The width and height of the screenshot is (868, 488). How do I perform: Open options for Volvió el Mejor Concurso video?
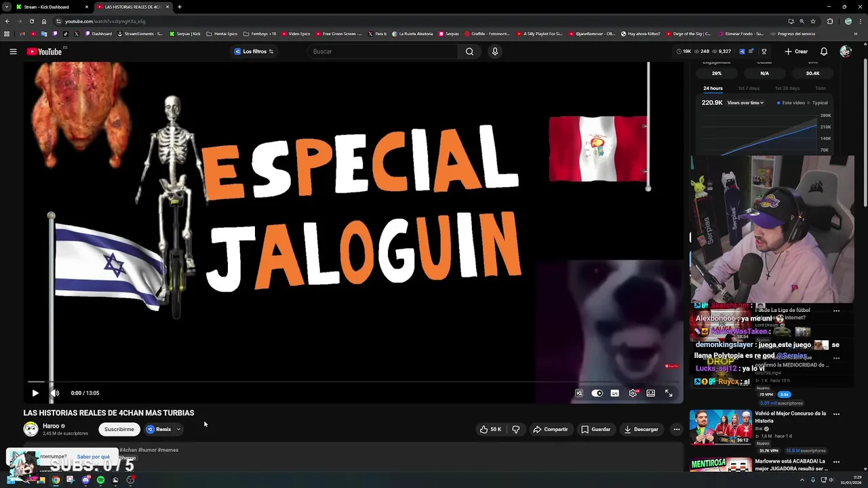pyautogui.click(x=836, y=414)
